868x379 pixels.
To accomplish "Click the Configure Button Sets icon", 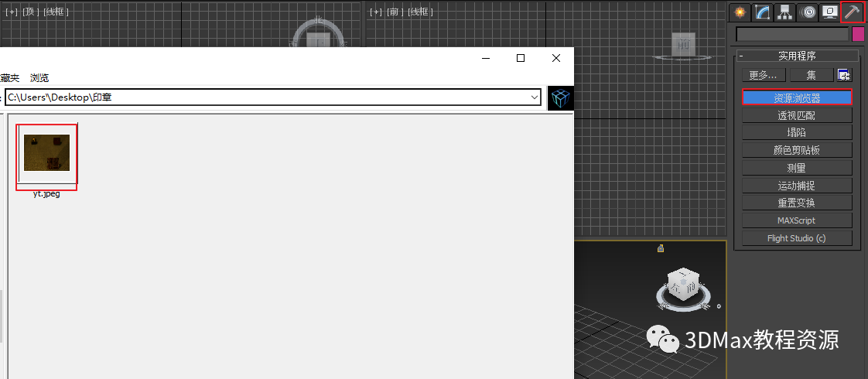I will 844,75.
